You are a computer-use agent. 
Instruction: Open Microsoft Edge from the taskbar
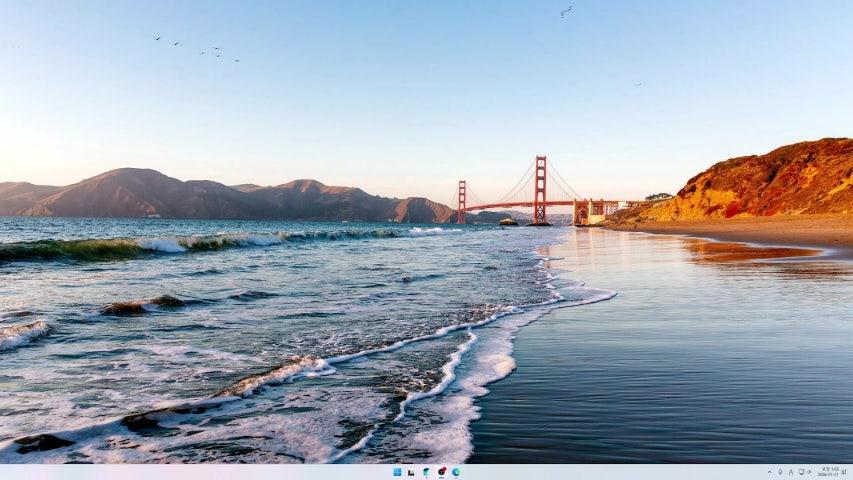(456, 472)
